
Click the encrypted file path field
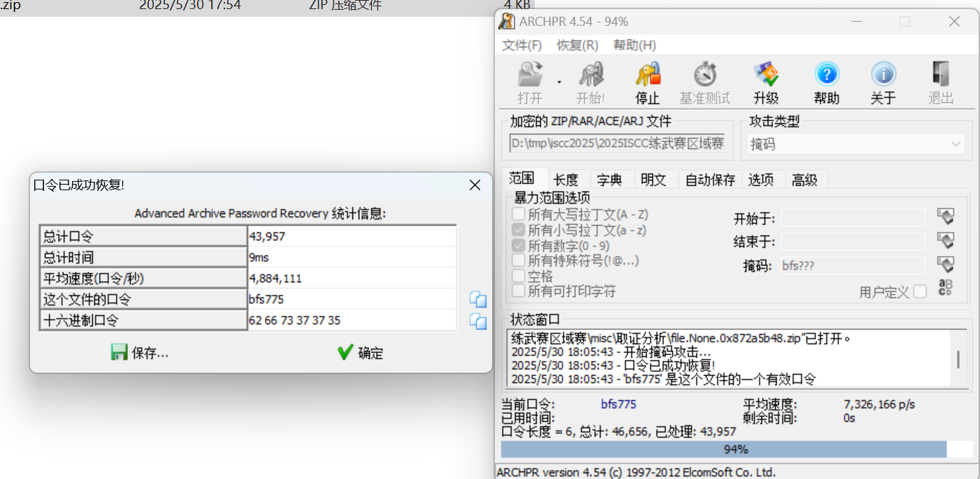click(x=617, y=144)
